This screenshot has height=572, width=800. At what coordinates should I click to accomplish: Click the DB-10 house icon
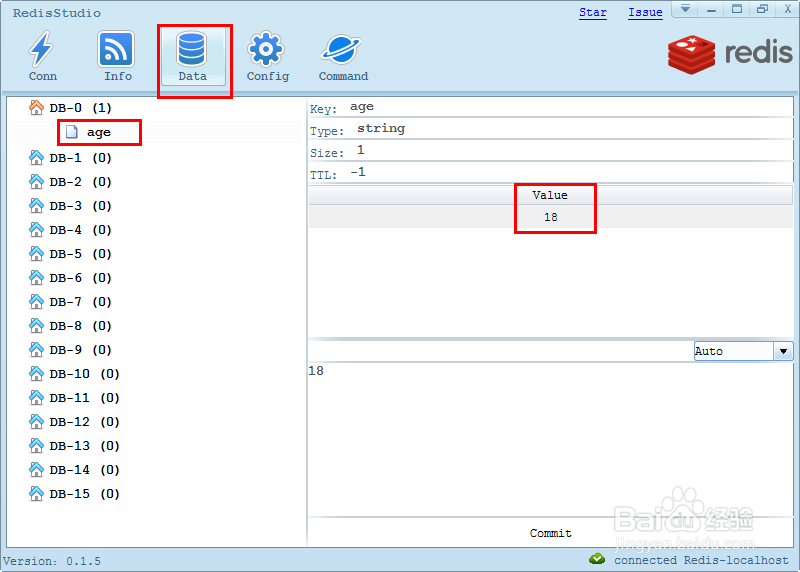(36, 374)
